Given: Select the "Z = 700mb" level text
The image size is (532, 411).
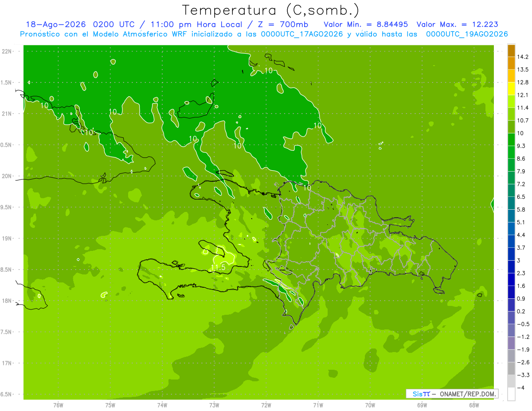Looking at the screenshot, I should (x=283, y=24).
